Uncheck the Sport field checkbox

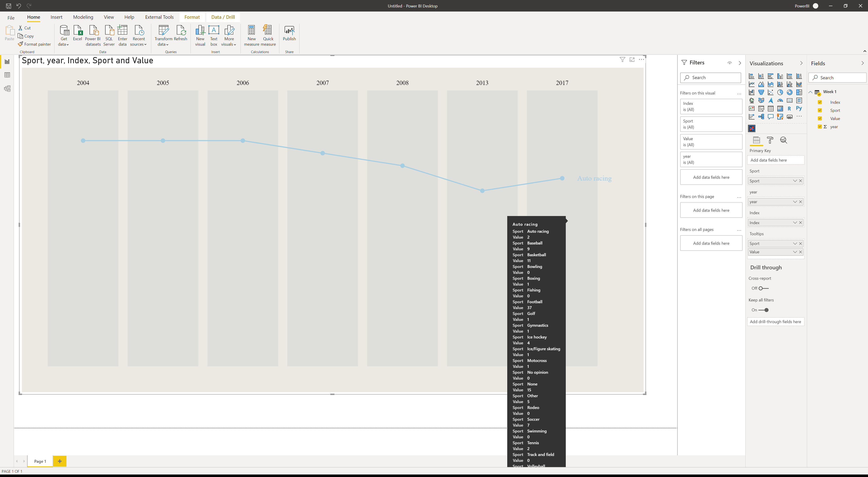(820, 110)
